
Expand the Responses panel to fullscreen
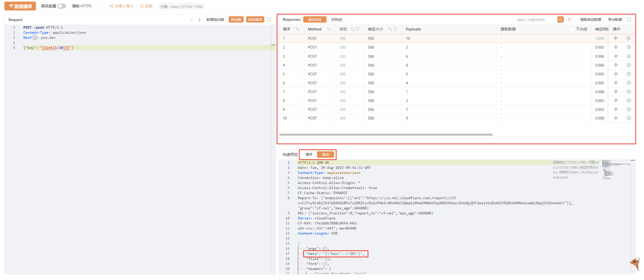pyautogui.click(x=629, y=20)
